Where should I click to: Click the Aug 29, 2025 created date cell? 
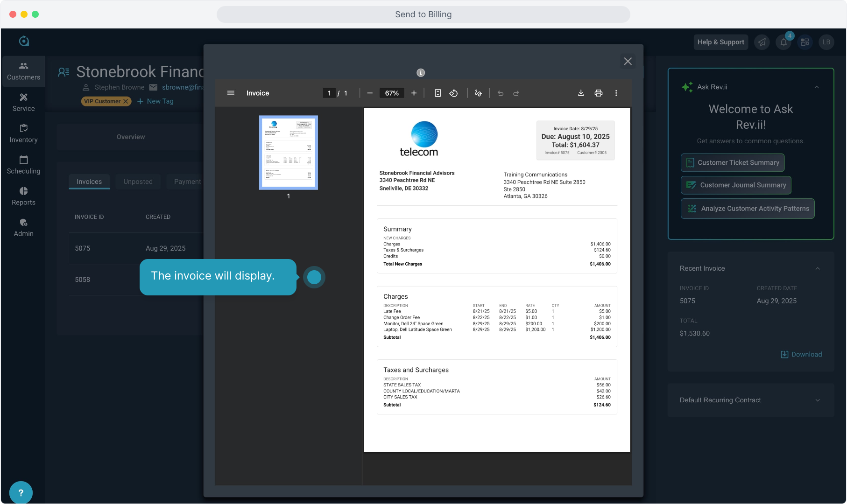point(166,248)
